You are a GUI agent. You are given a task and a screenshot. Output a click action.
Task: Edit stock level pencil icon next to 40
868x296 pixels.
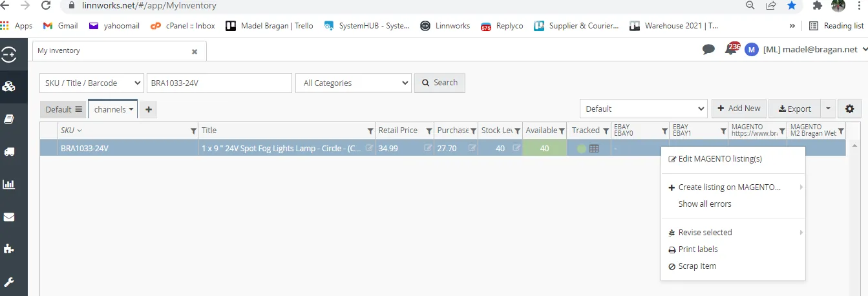coord(516,148)
